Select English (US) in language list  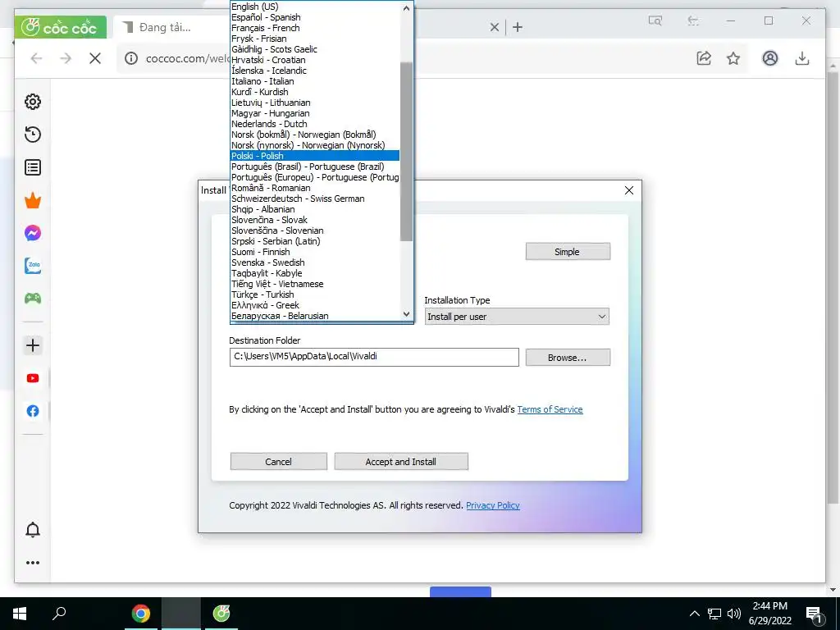tap(314, 7)
